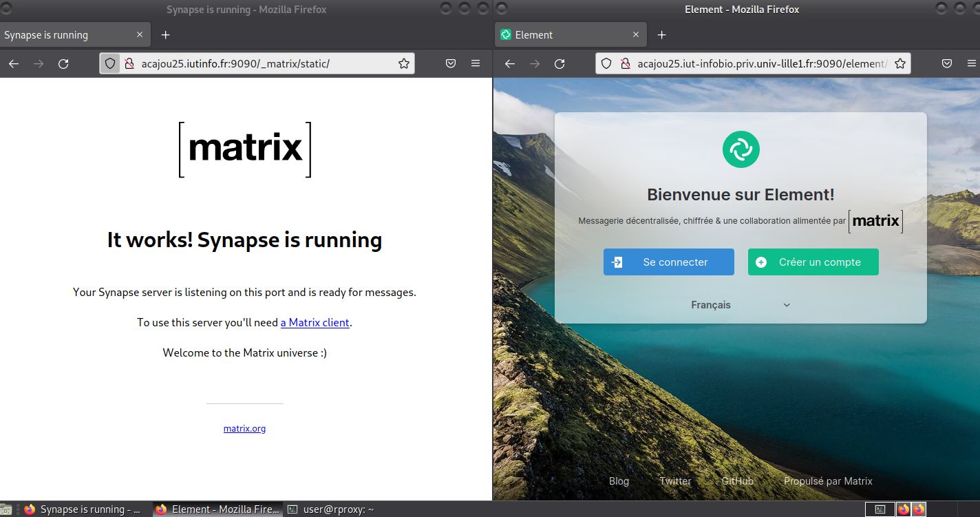This screenshot has width=980, height=517.
Task: Close the Element tab
Action: pos(636,34)
